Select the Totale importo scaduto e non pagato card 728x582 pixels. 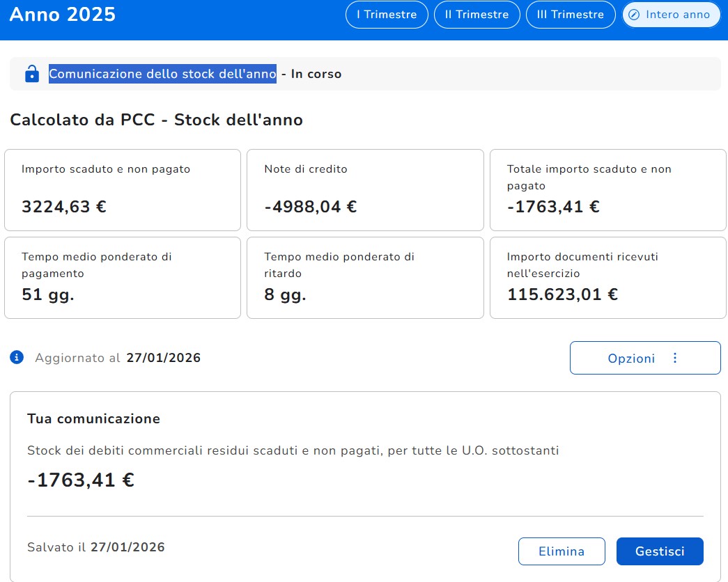607,190
